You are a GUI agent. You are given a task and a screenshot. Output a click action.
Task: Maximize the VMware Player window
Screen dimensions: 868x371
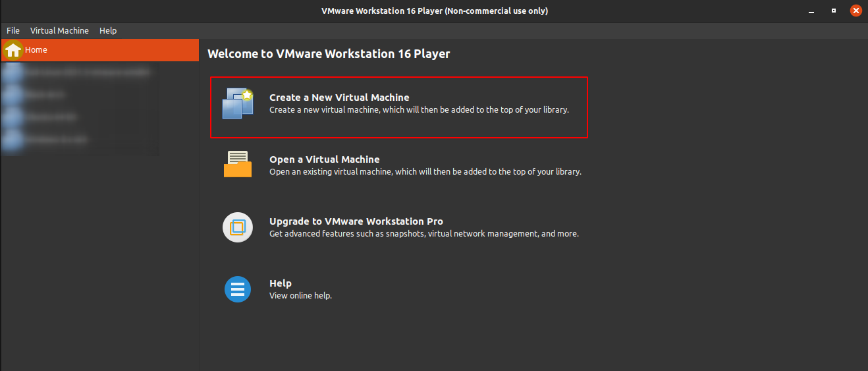pos(834,11)
